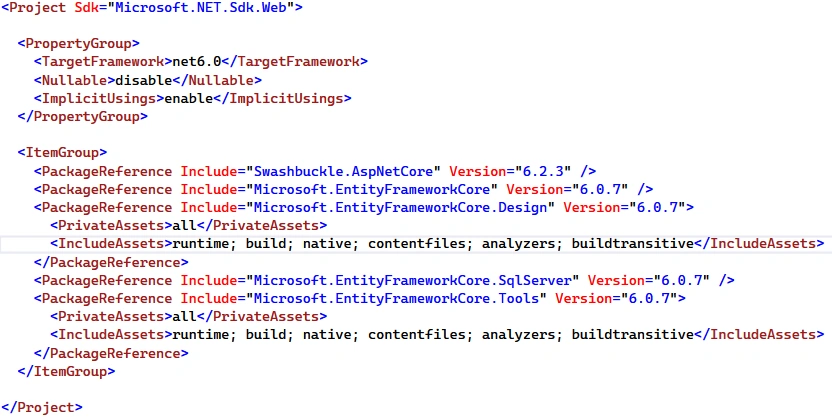Click the Microsoft.EntityFrameworkCore.SqlServer package name

413,280
